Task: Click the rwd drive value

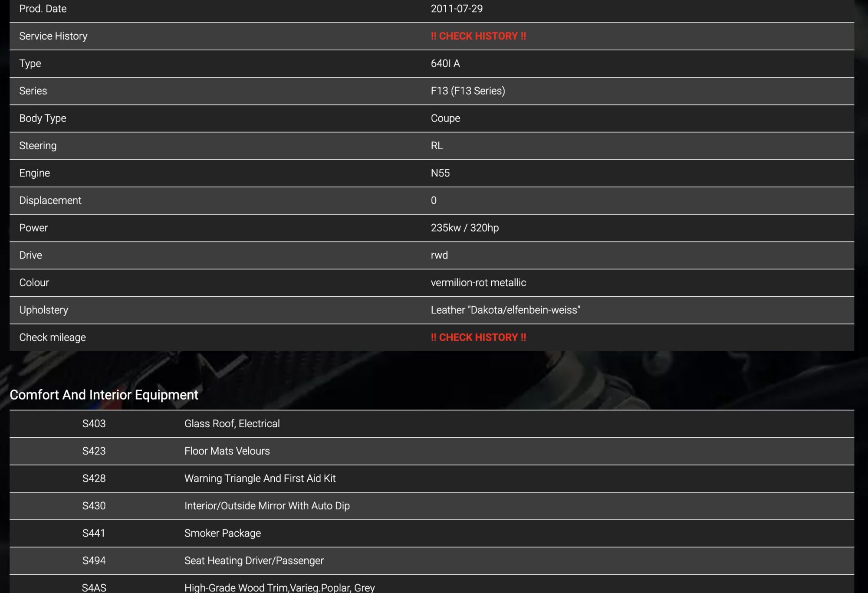Action: pyautogui.click(x=439, y=255)
